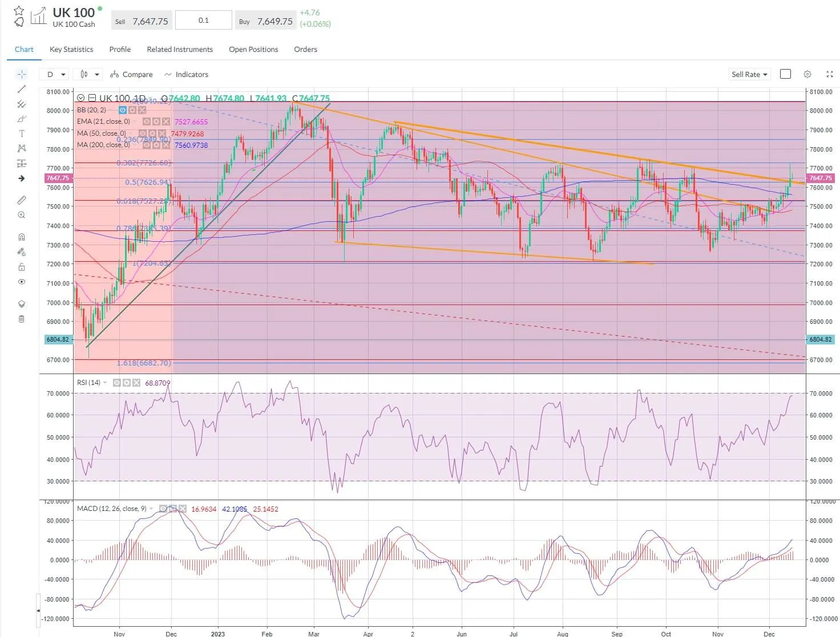
Task: Open the Open Positions tab
Action: (253, 49)
